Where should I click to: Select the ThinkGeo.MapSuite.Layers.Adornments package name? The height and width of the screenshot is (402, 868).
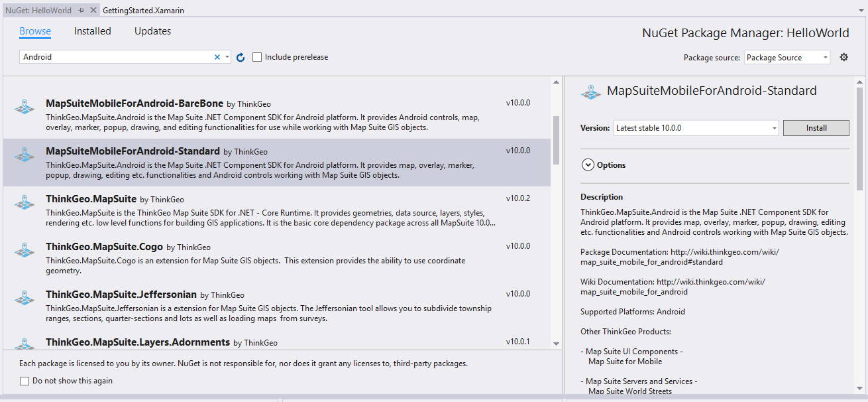click(x=138, y=342)
